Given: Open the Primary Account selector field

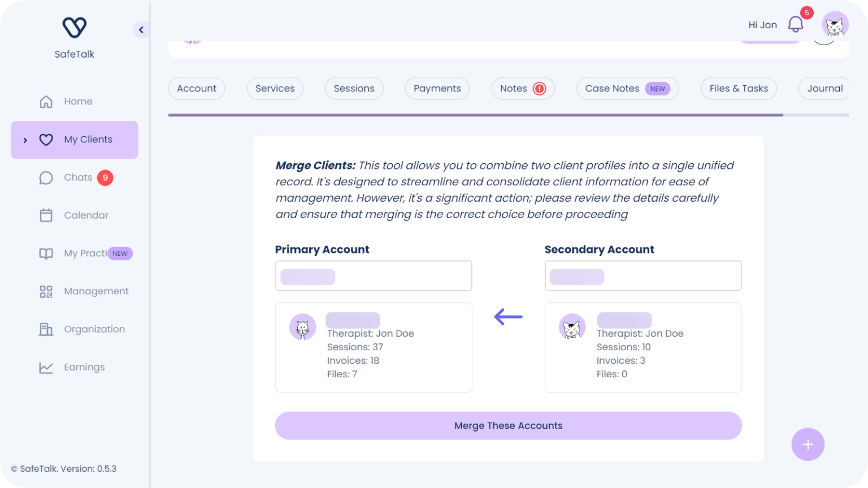Looking at the screenshot, I should pyautogui.click(x=374, y=276).
